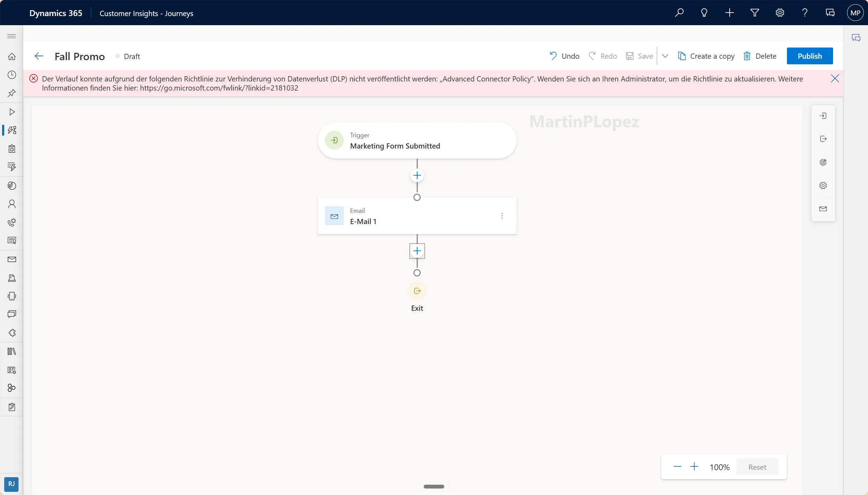Open the Get started play icon
Image resolution: width=868 pixels, height=495 pixels.
coord(12,112)
